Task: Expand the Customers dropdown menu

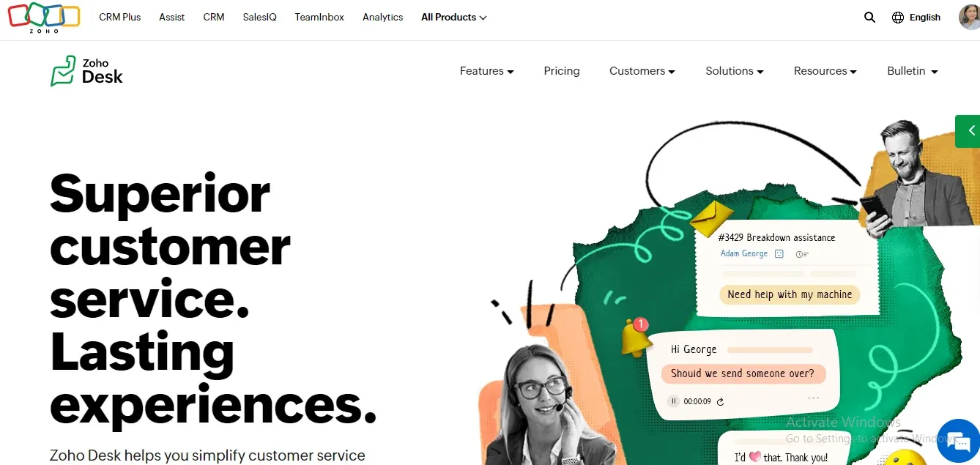Action: [x=642, y=71]
